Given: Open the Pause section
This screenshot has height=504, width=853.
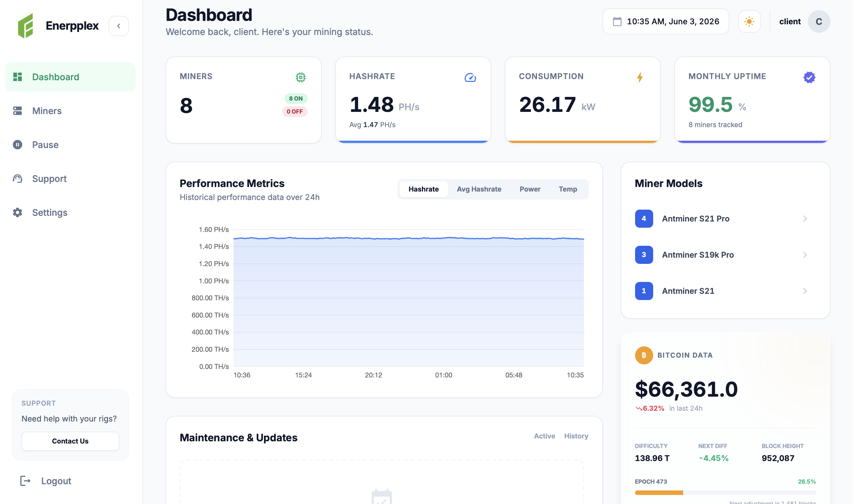Looking at the screenshot, I should pos(70,145).
